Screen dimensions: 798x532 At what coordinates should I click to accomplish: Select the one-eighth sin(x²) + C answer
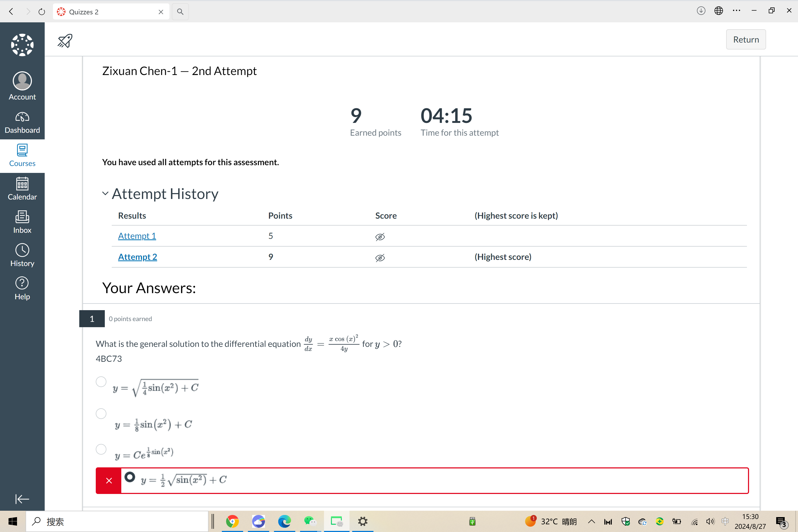(x=101, y=414)
